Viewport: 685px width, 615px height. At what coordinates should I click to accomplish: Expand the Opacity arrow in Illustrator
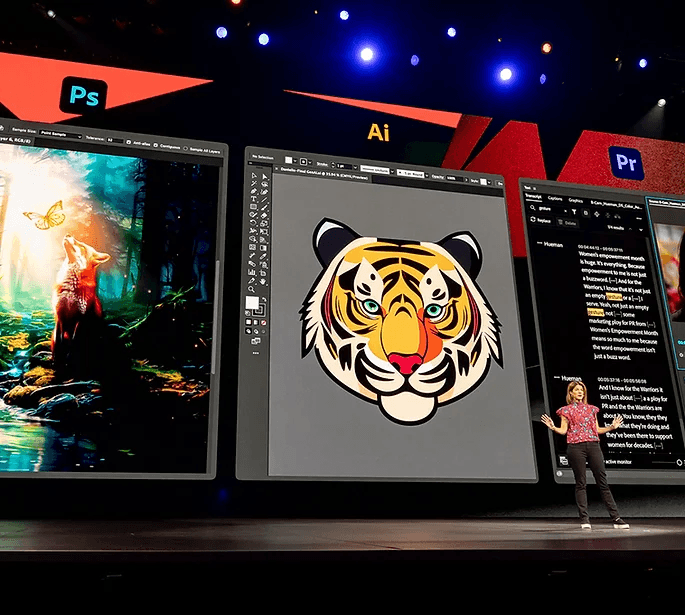466,180
